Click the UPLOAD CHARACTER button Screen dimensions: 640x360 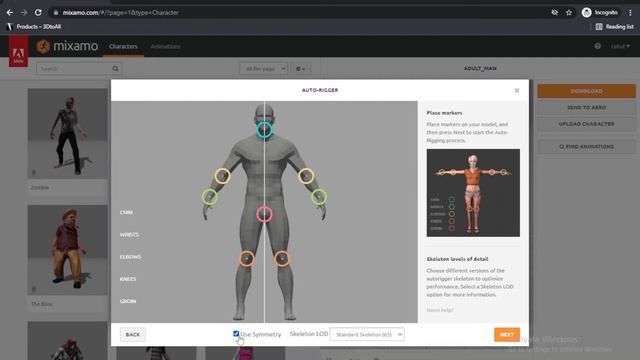586,124
